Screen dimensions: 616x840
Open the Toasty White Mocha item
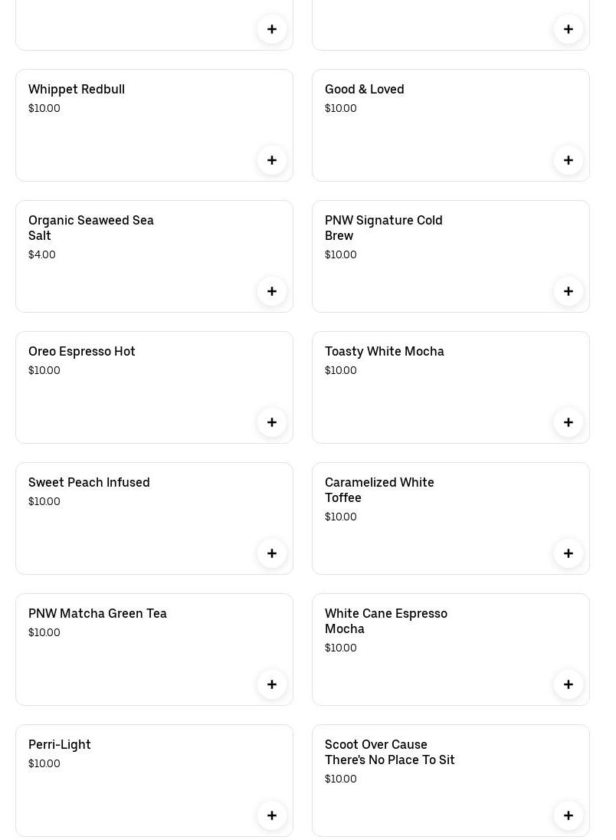(384, 352)
